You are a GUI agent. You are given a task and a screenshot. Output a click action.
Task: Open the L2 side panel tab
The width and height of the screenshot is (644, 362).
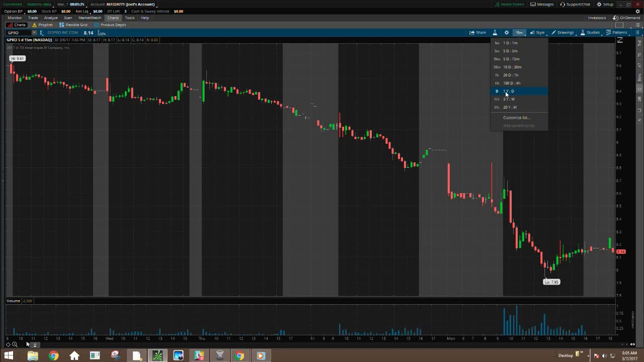point(639,110)
